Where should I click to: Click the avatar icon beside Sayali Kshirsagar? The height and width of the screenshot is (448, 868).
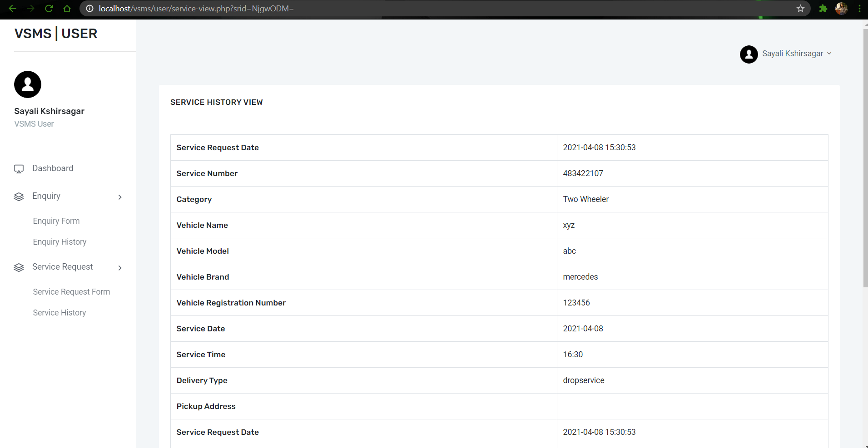[748, 54]
